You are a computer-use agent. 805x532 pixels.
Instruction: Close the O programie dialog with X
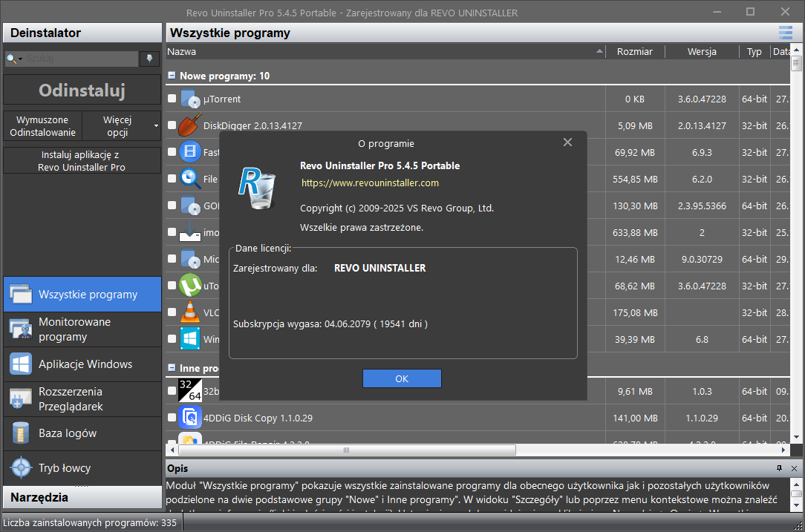(567, 142)
